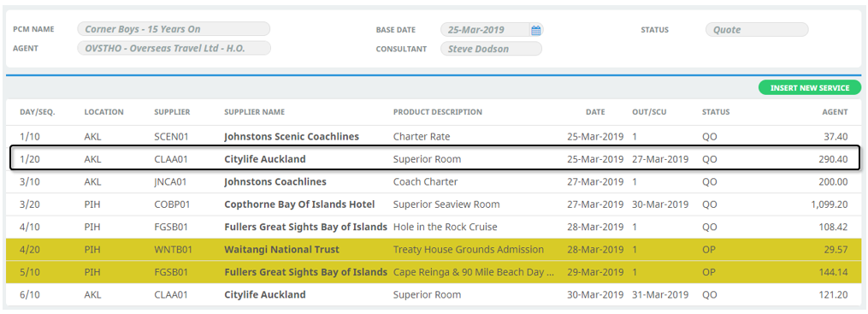Open the Copthorne Bay Of Islands Hotel row
The width and height of the screenshot is (868, 314).
434,204
